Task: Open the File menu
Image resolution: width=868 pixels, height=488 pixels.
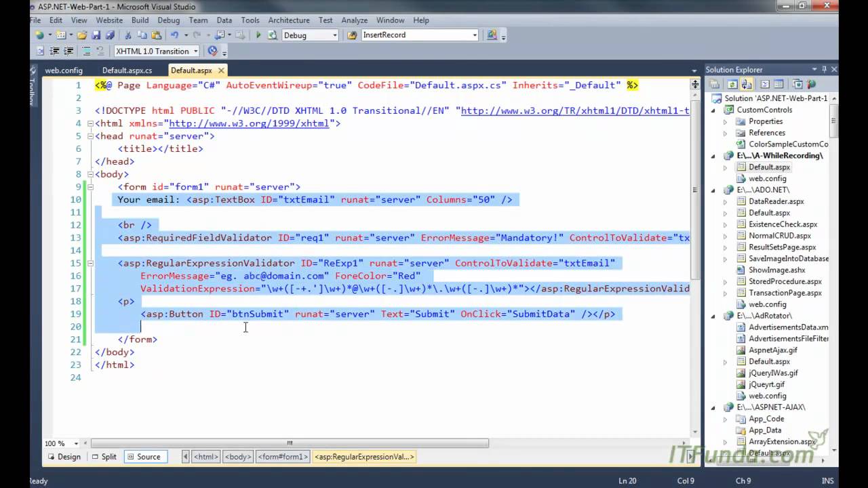Action: pos(35,20)
